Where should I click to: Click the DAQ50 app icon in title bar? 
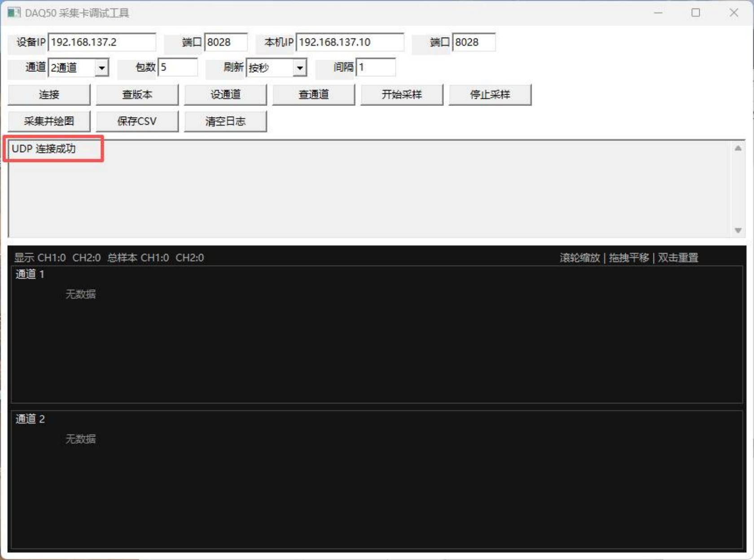[x=14, y=13]
